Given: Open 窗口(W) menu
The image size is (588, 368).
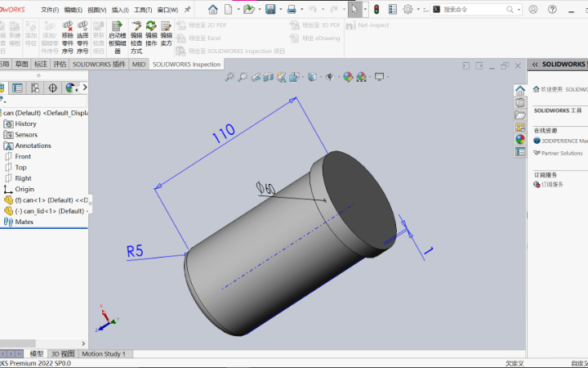Looking at the screenshot, I should coord(167,10).
